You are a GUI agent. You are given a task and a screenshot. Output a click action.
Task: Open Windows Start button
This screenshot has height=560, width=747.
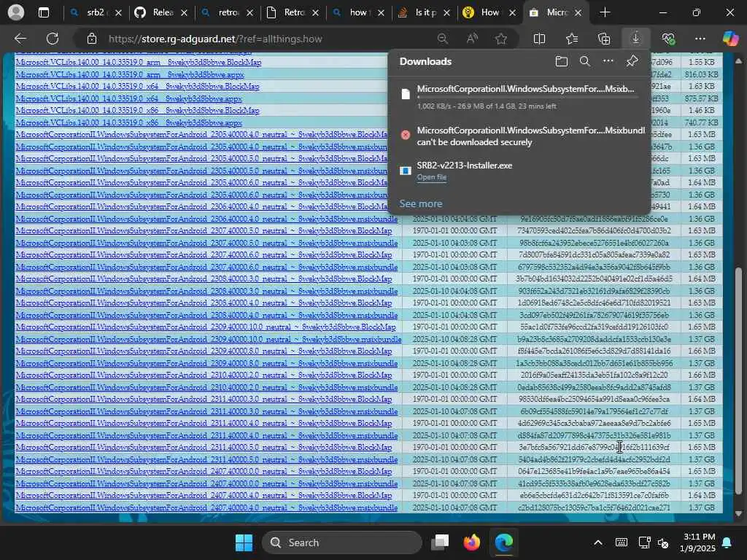coord(244,542)
